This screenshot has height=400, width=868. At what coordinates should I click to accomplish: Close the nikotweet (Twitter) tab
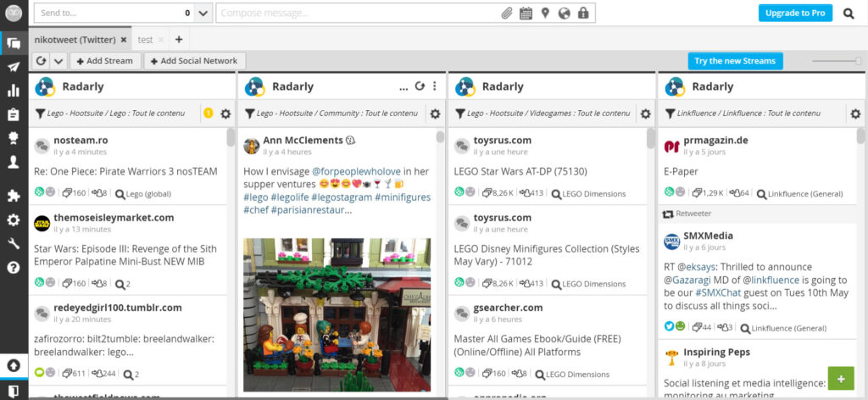[124, 40]
